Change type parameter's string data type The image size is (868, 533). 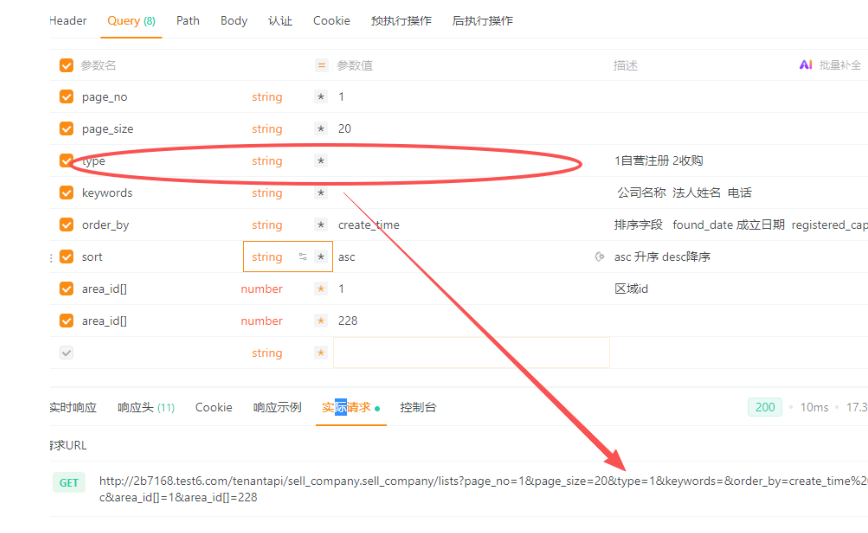click(x=267, y=161)
